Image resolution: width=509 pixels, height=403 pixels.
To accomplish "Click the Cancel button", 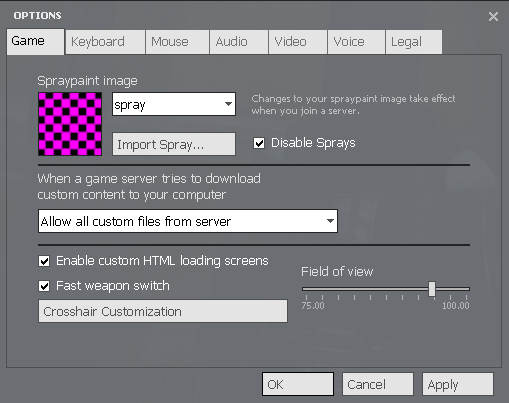I will (378, 384).
